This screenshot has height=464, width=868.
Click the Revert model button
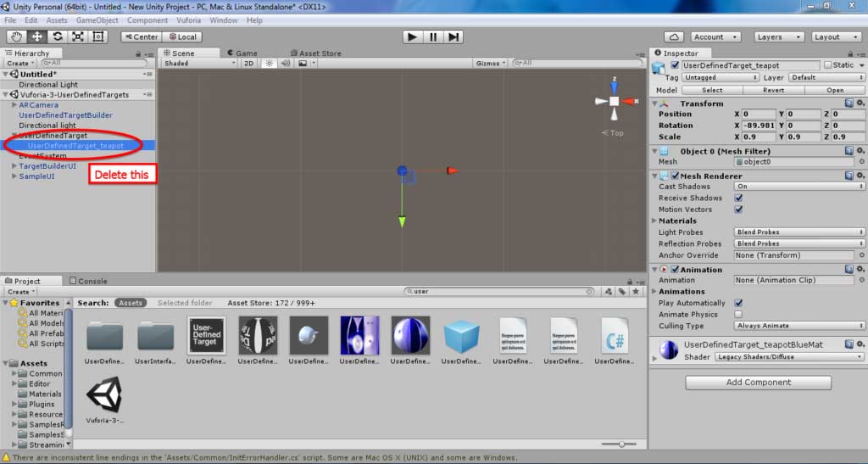click(773, 90)
